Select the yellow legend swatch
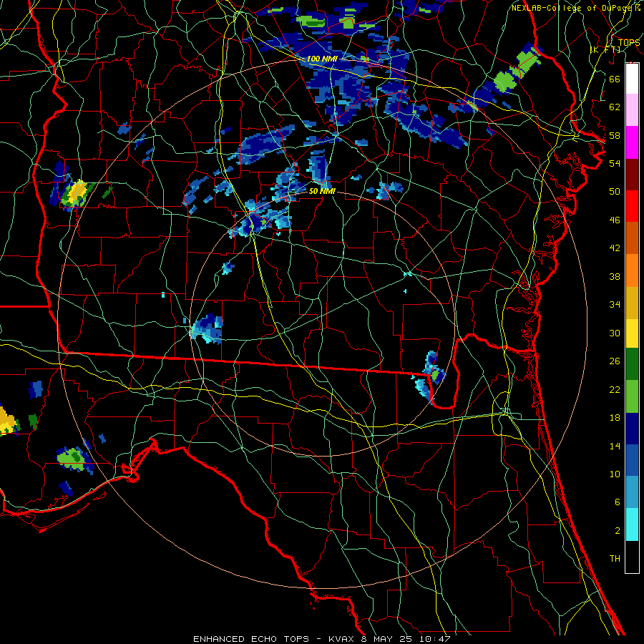Viewport: 644px width, 644px height. coord(632,333)
